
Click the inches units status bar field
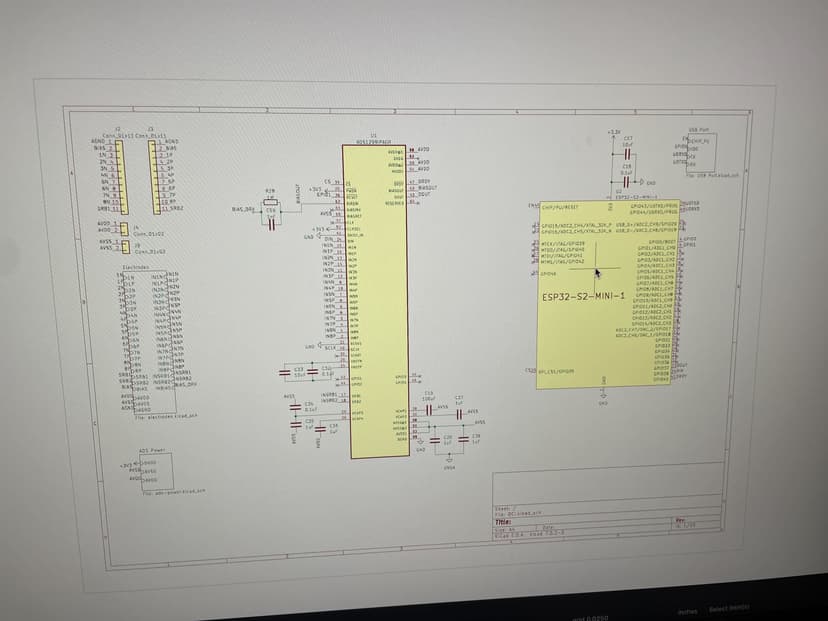pyautogui.click(x=687, y=610)
